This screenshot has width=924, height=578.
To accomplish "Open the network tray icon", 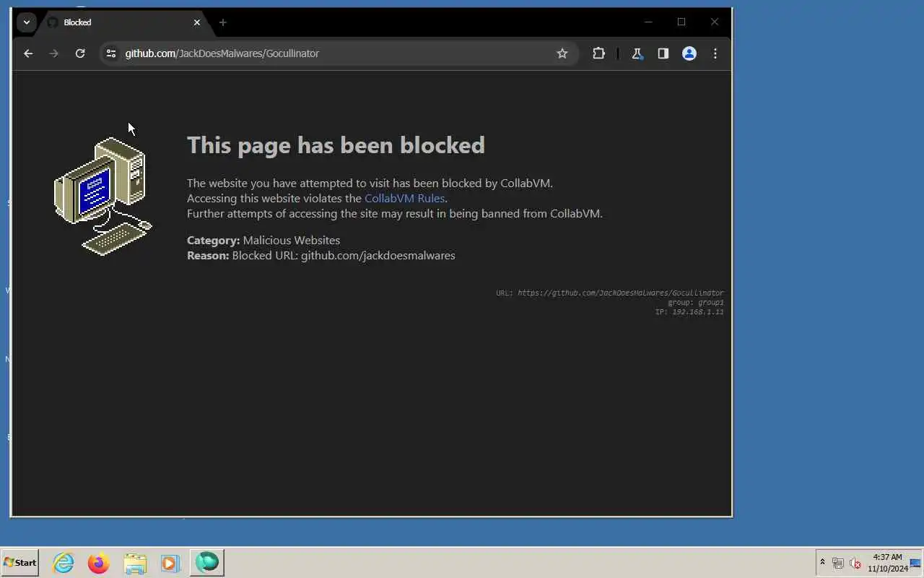I will pyautogui.click(x=838, y=563).
